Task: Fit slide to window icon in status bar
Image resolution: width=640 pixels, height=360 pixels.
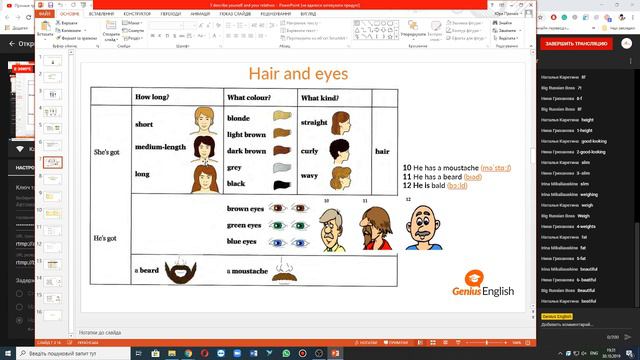Action: coord(527,343)
